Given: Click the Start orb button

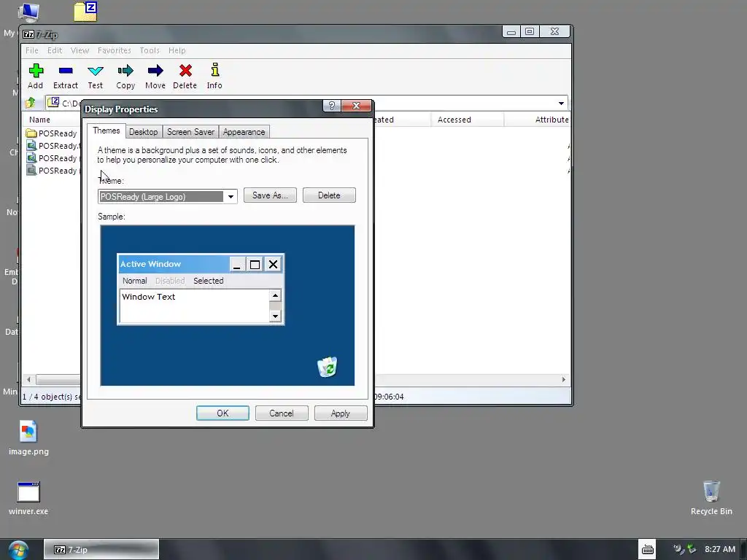Looking at the screenshot, I should (18, 550).
